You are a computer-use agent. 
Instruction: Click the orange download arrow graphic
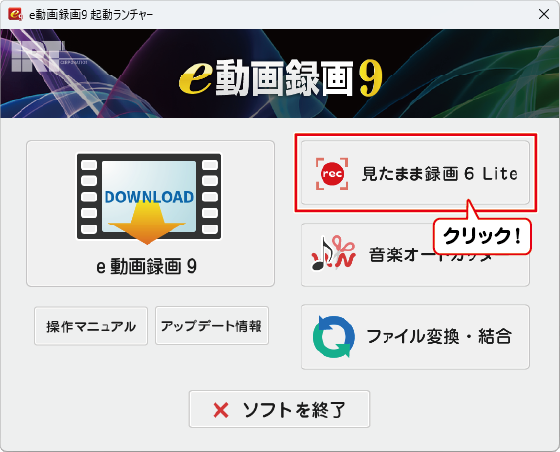click(x=147, y=222)
